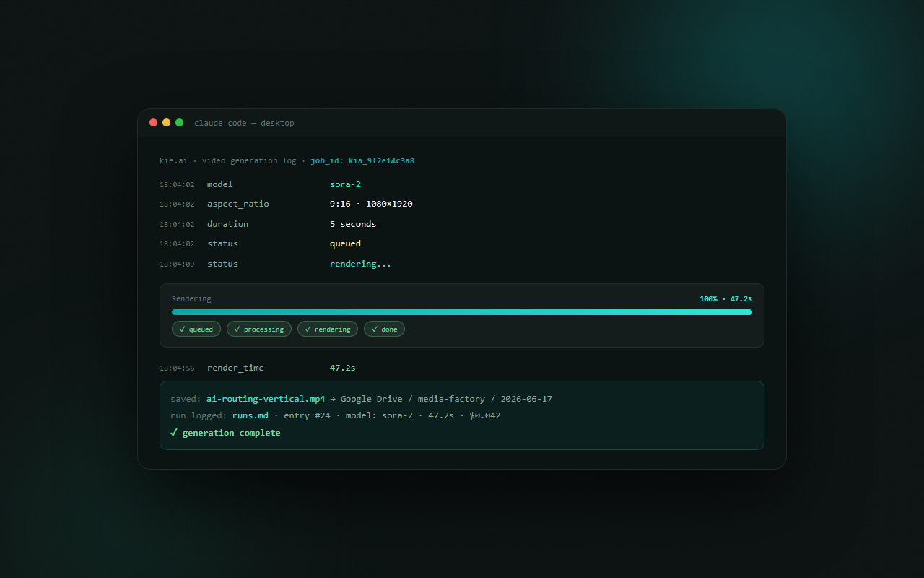This screenshot has width=924, height=578.
Task: Click the sora-2 model value
Action: (345, 184)
